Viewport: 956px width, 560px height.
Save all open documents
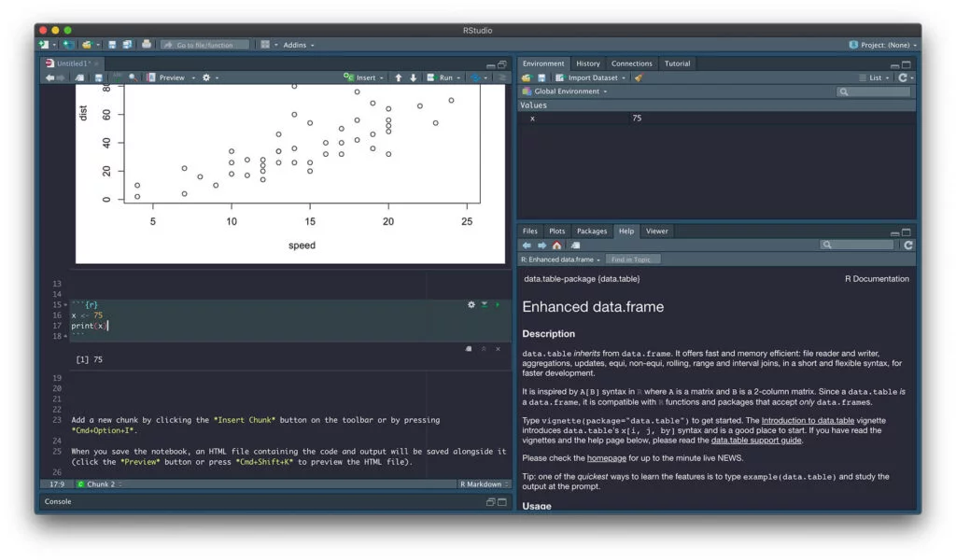(x=127, y=45)
